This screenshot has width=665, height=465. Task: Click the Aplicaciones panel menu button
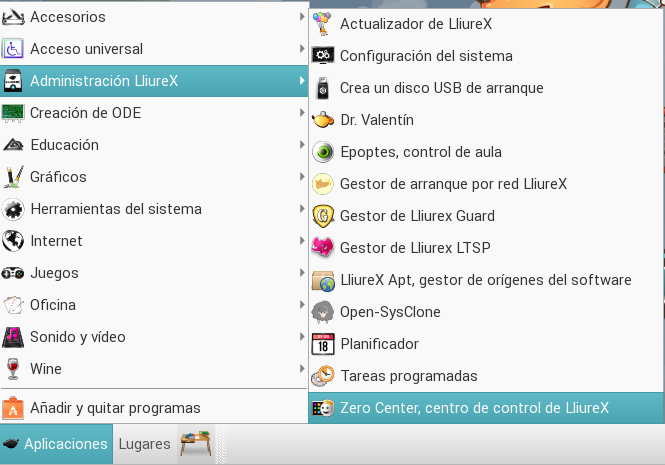click(x=56, y=444)
